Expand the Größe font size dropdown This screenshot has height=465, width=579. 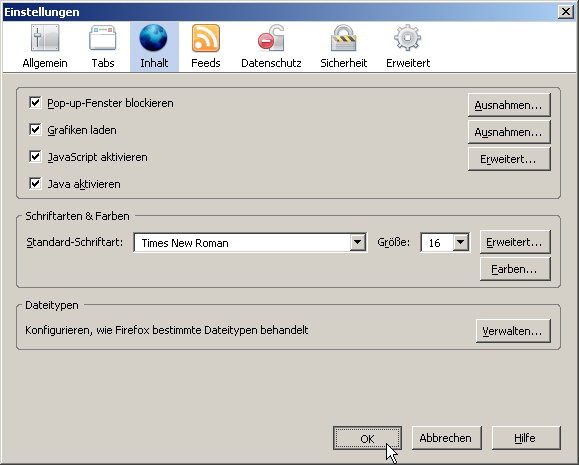(x=460, y=243)
